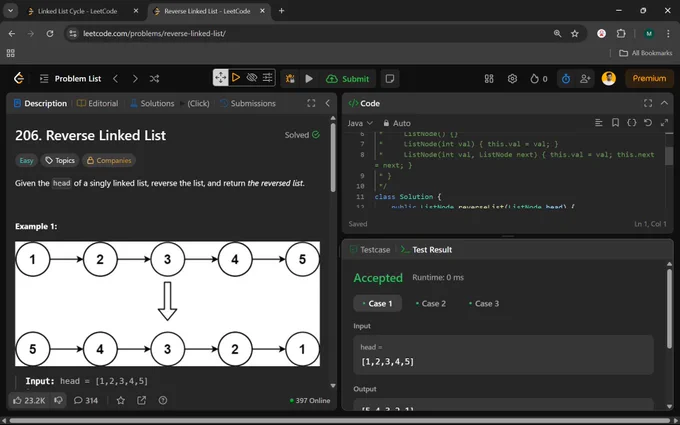Select the move crosshair tool

pos(220,78)
